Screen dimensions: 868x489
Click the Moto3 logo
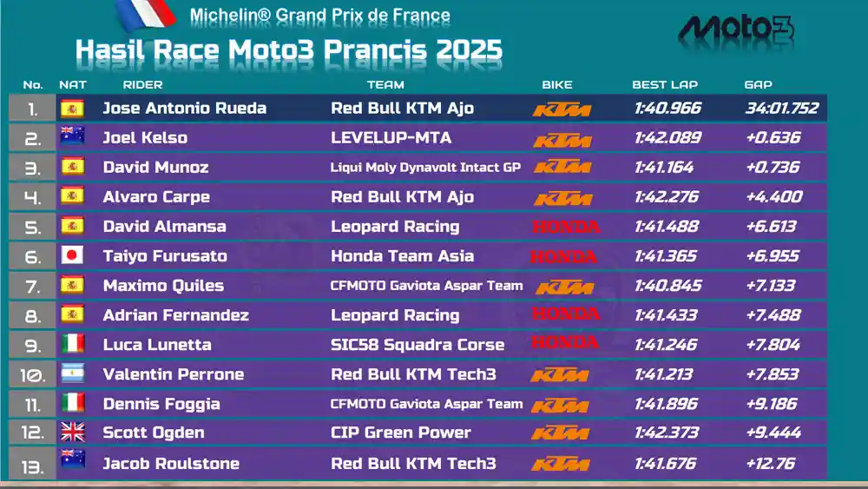coord(736,32)
